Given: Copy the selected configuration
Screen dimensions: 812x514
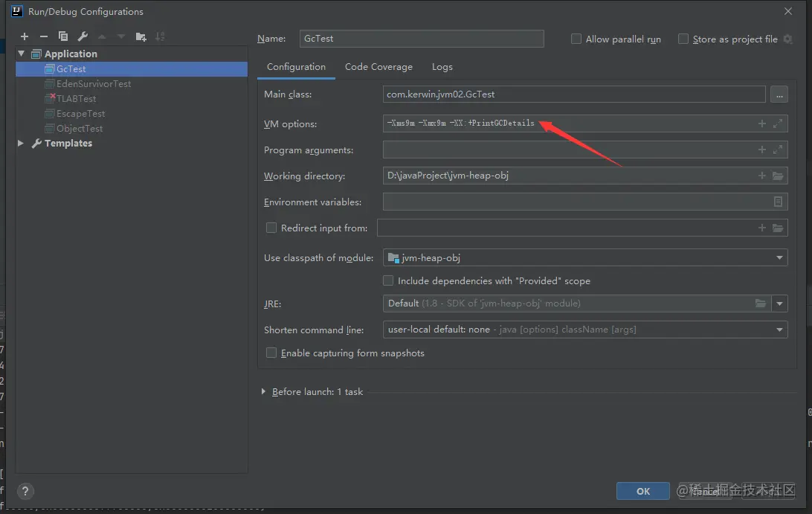Looking at the screenshot, I should coord(63,36).
